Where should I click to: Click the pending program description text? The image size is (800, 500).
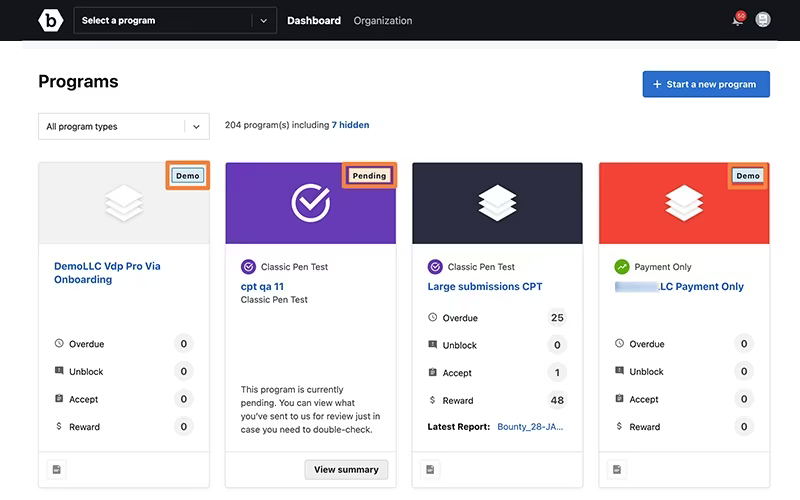pyautogui.click(x=310, y=409)
